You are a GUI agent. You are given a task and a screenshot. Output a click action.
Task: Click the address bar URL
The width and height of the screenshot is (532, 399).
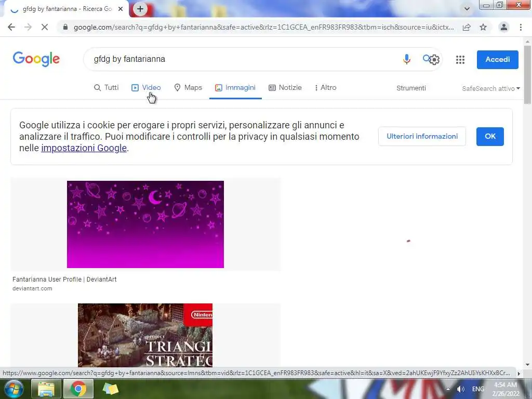263,27
